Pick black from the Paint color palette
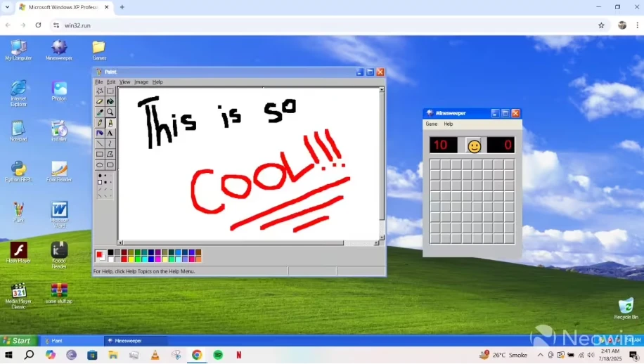The width and height of the screenshot is (644, 364). [x=110, y=253]
